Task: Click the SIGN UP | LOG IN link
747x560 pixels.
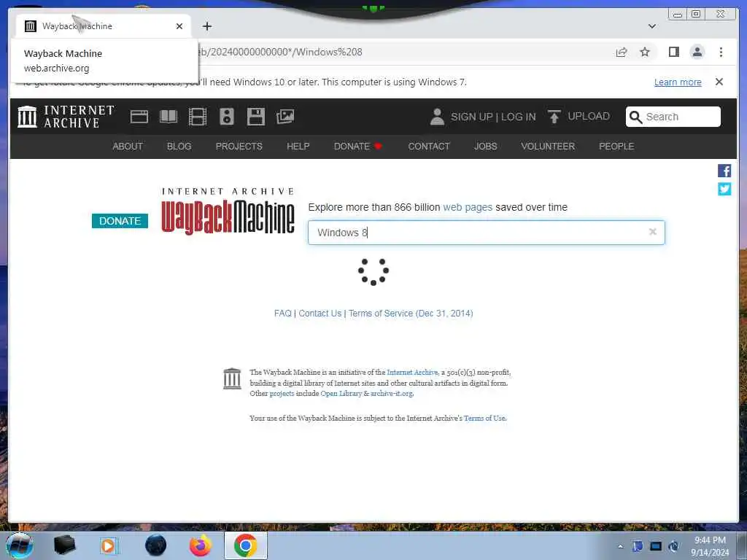Action: pyautogui.click(x=493, y=117)
